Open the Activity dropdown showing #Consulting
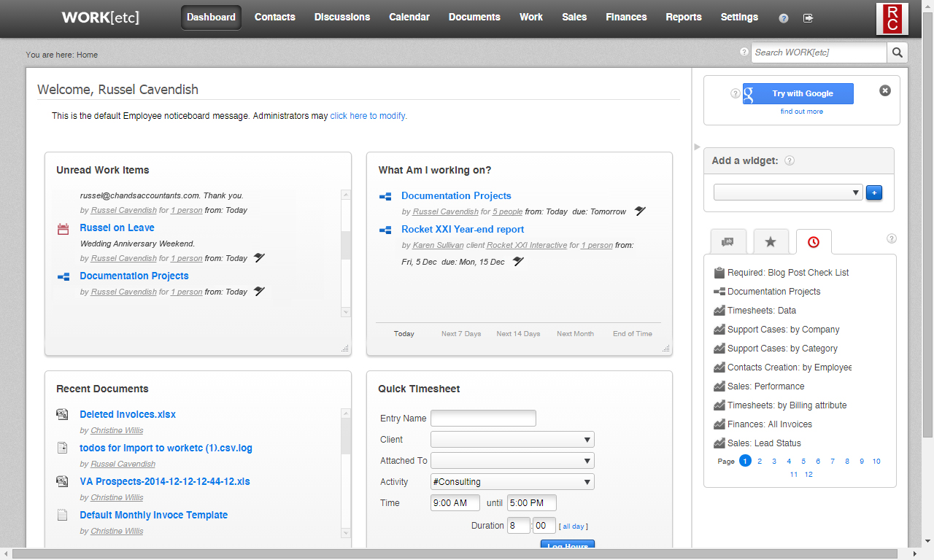 tap(512, 482)
